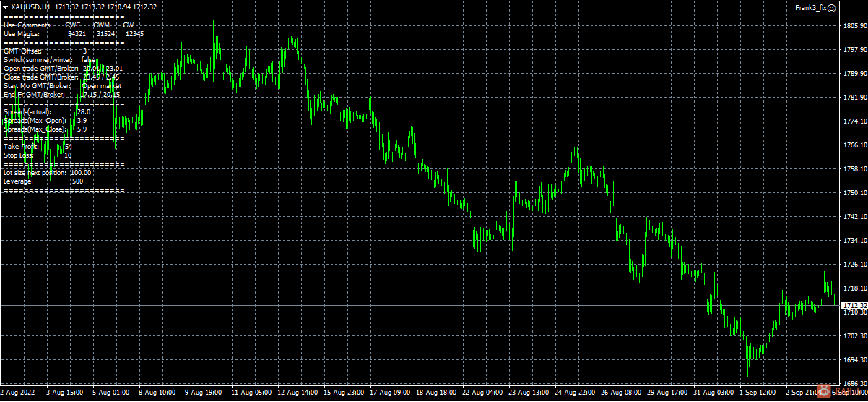Viewport: 868px width, 402px height.
Task: Click the 'Start Mo GMT/Broker:' line
Action: (x=62, y=85)
